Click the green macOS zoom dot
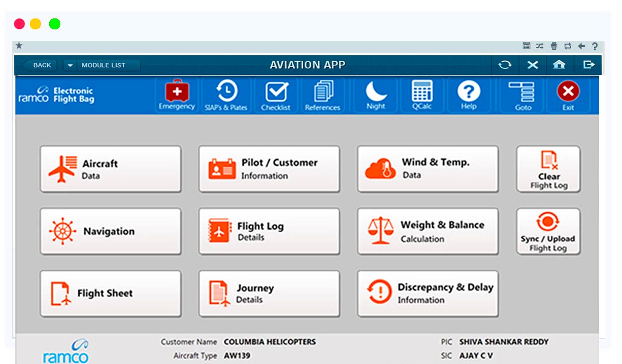This screenshot has width=622, height=364. 55,23
